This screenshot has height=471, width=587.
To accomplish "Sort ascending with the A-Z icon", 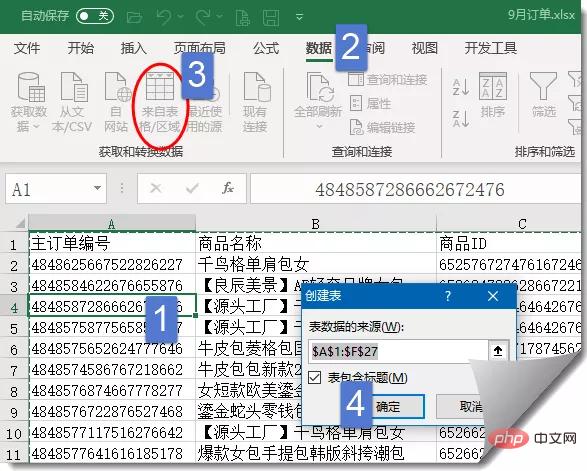I will (460, 87).
